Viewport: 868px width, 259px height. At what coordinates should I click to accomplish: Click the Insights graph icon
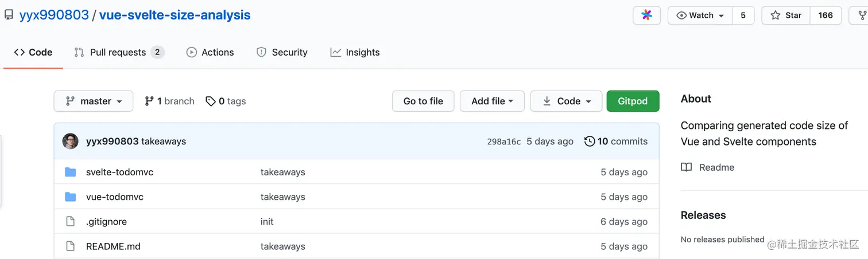(x=336, y=52)
